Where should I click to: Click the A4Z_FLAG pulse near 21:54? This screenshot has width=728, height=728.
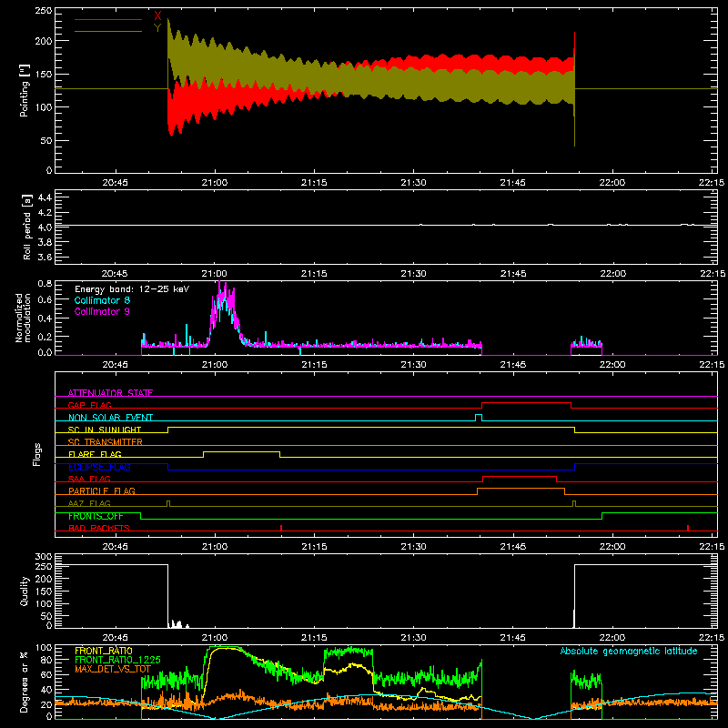(574, 503)
